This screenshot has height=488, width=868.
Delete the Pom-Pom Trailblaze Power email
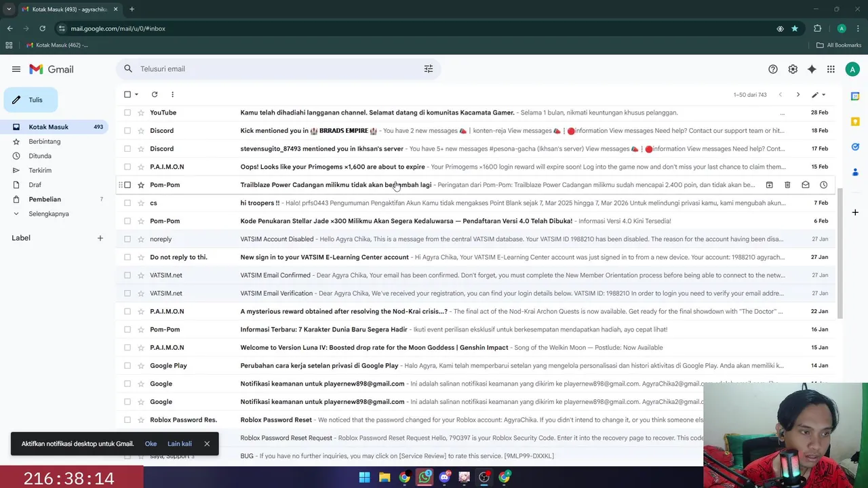[x=787, y=185]
